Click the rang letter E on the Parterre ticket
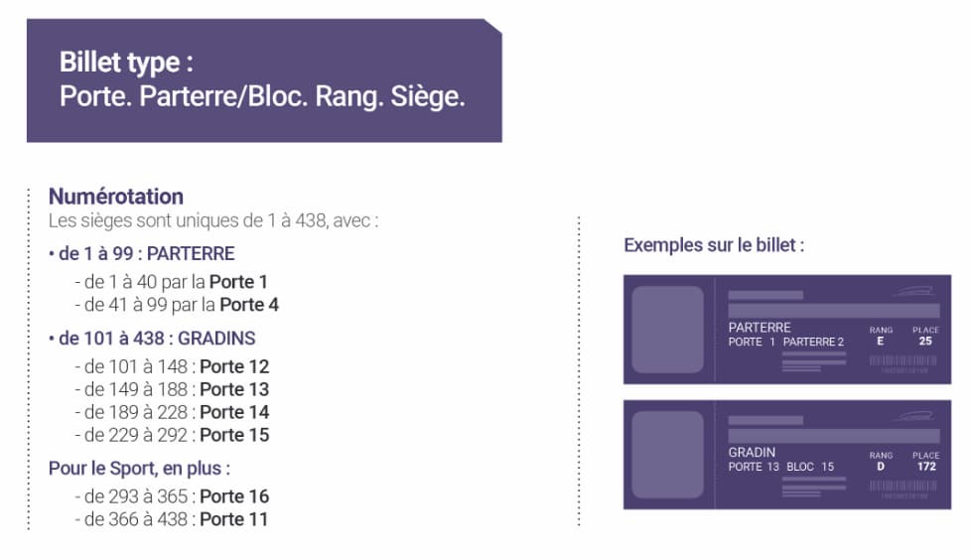Viewport: 972px width, 560px height. click(880, 342)
